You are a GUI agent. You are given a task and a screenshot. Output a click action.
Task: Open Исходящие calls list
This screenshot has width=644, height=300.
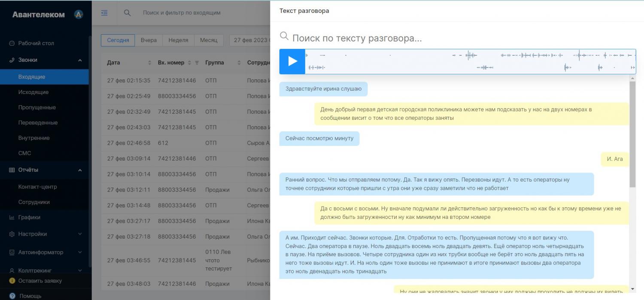(33, 92)
